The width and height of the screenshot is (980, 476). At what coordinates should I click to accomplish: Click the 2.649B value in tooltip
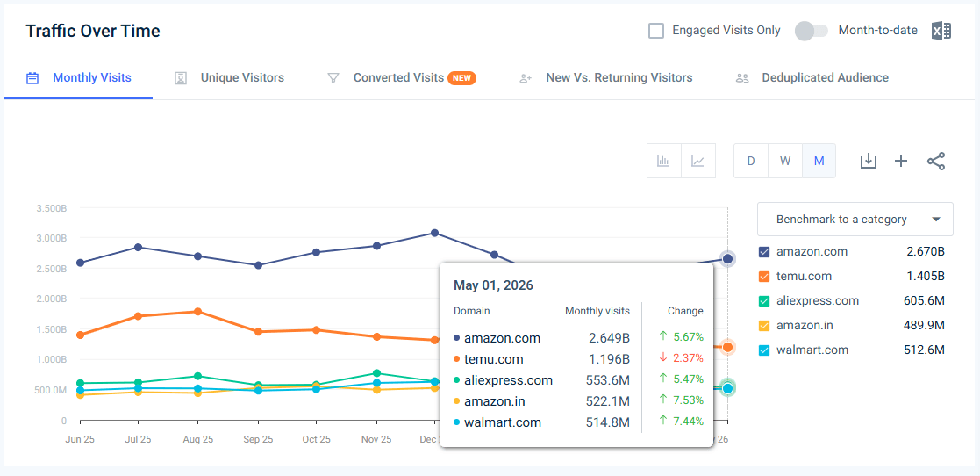point(609,338)
